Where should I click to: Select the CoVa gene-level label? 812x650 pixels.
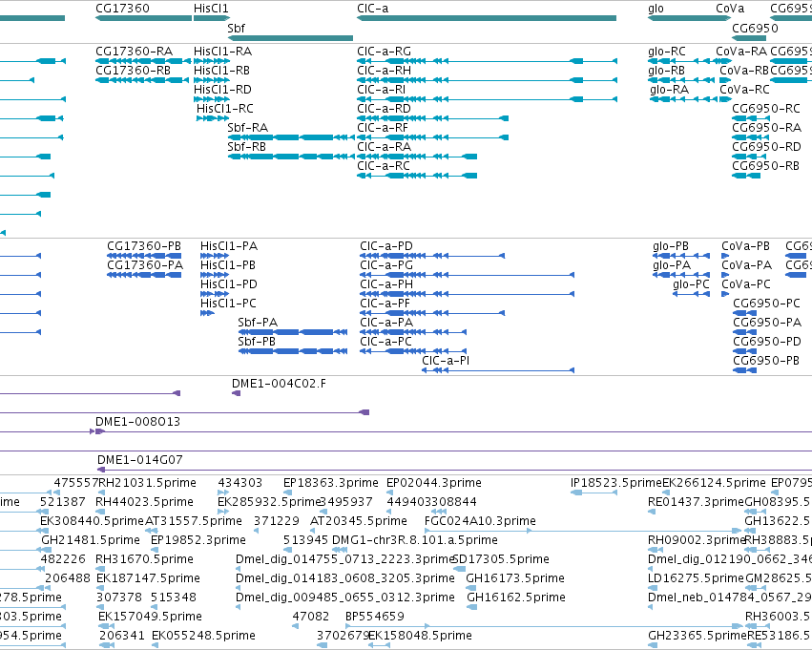coord(730,9)
